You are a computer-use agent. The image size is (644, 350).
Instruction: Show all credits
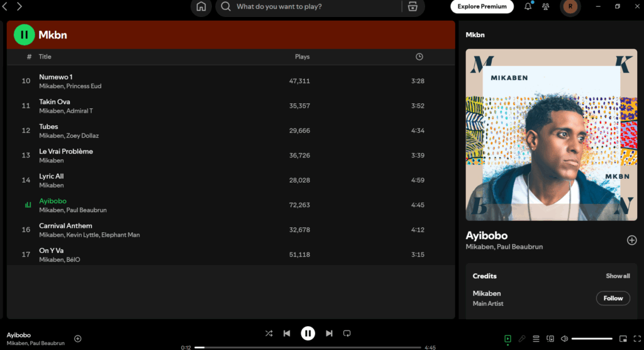point(618,276)
